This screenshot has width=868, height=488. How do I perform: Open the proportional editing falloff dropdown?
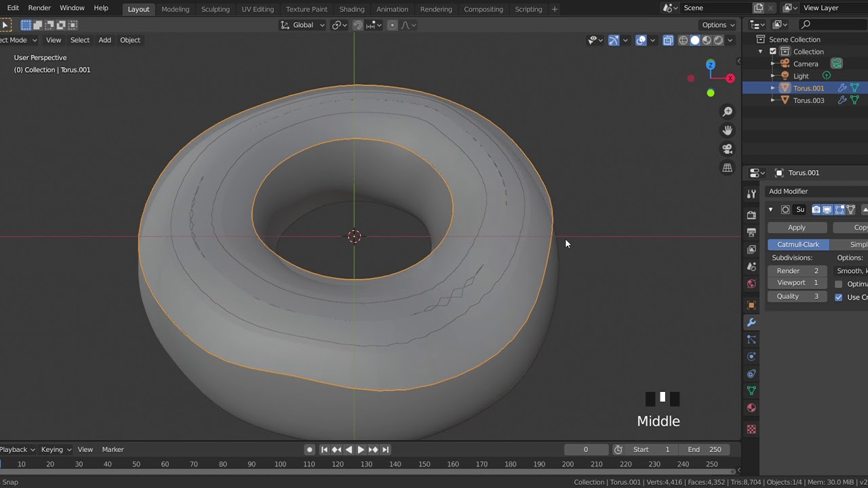point(408,25)
